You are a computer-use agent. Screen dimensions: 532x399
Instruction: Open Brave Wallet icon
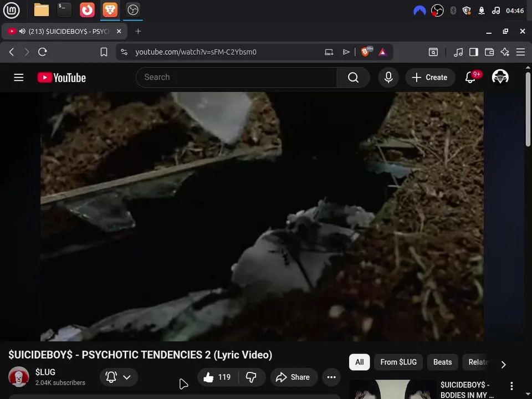click(x=489, y=52)
